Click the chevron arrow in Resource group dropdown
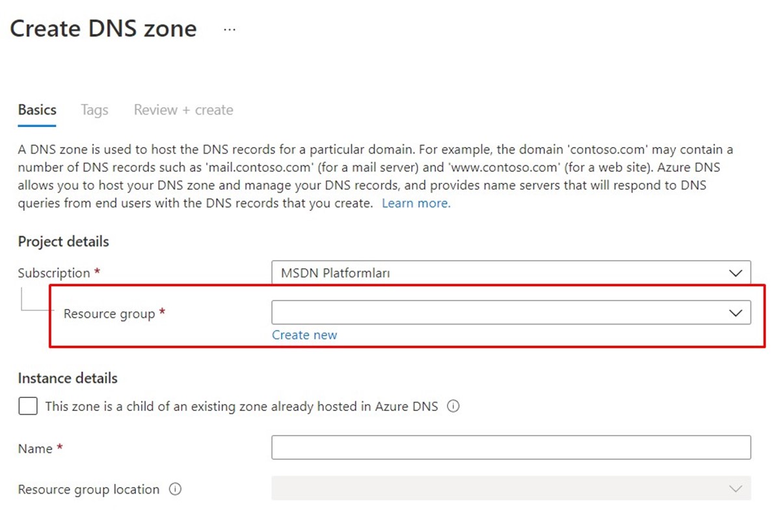This screenshot has height=532, width=774. tap(736, 313)
